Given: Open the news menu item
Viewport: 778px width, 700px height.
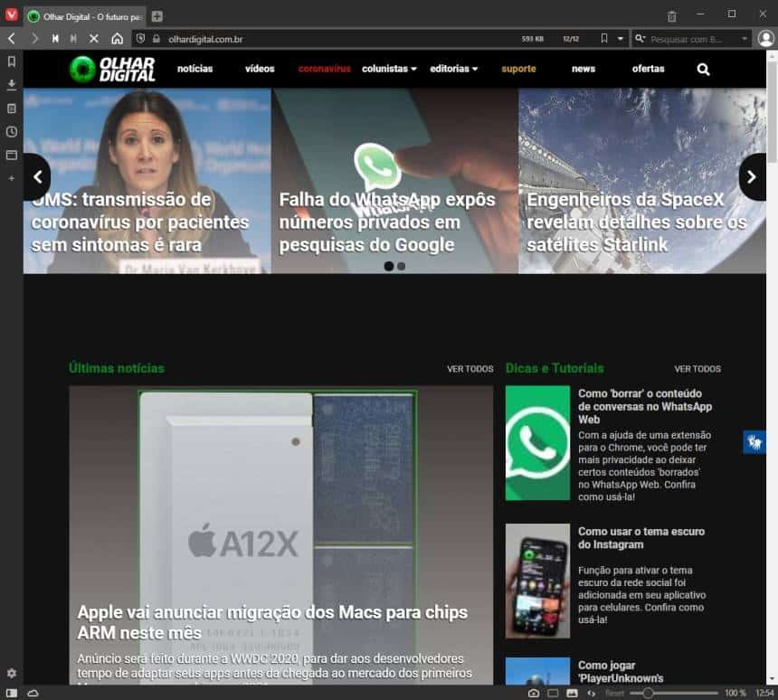Looking at the screenshot, I should pyautogui.click(x=583, y=69).
